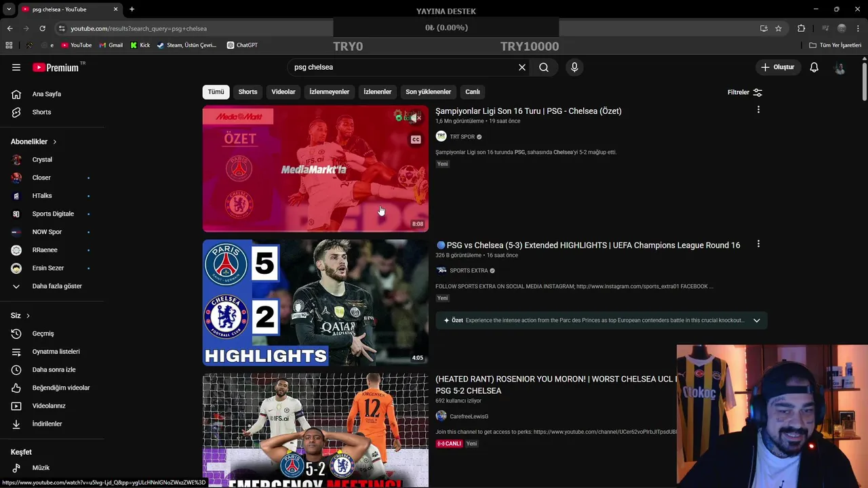Open browser extensions puzzle icon
The image size is (868, 488).
point(801,28)
